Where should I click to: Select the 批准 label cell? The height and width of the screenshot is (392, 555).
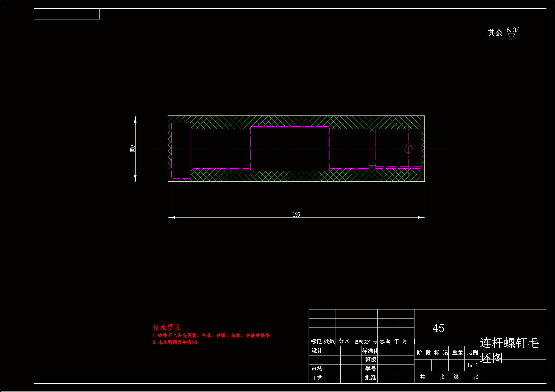click(x=370, y=378)
